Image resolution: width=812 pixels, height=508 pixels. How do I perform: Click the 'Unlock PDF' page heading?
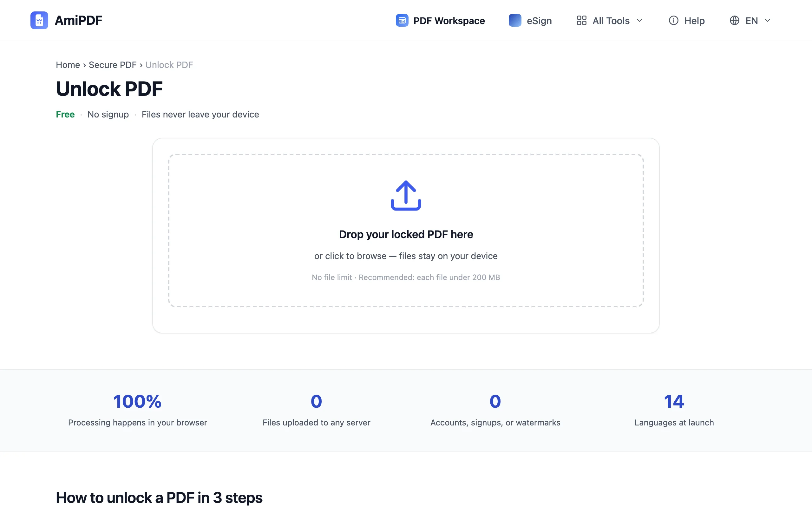pyautogui.click(x=109, y=89)
